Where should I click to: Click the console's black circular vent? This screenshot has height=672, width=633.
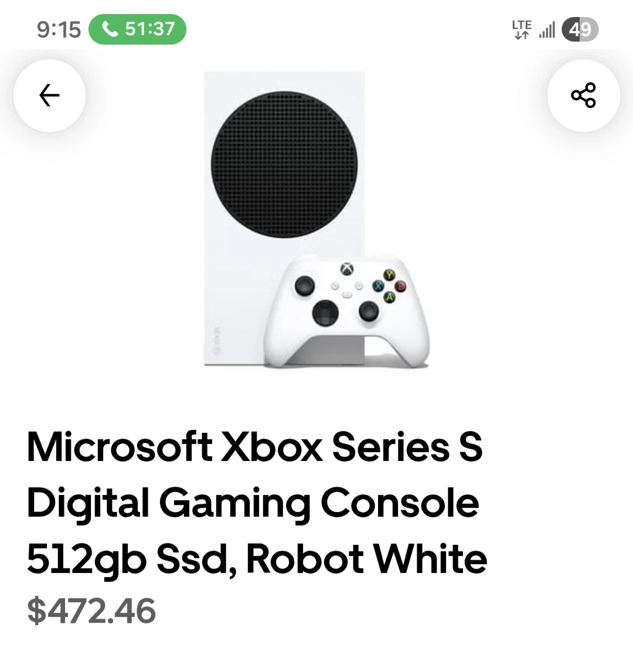pyautogui.click(x=284, y=165)
